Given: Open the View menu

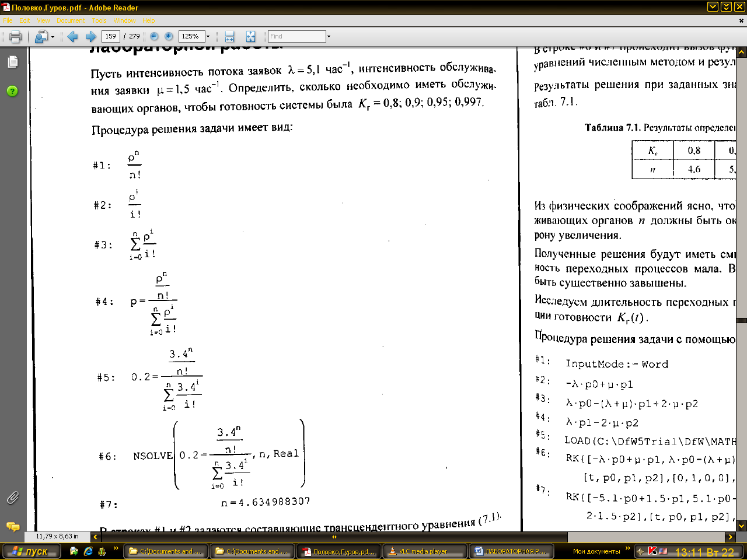Looking at the screenshot, I should click(x=44, y=20).
